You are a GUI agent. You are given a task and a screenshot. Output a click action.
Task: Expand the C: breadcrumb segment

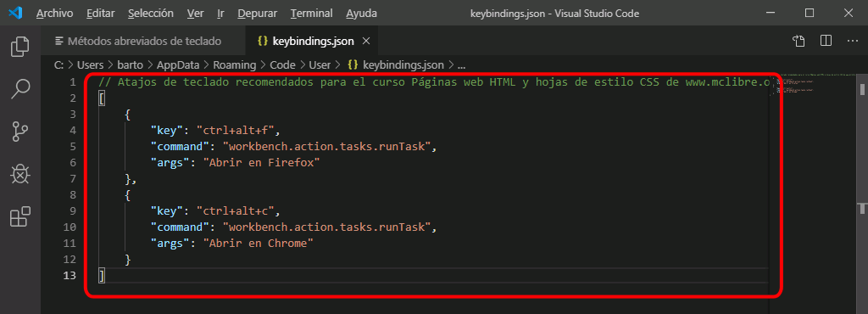[x=58, y=65]
